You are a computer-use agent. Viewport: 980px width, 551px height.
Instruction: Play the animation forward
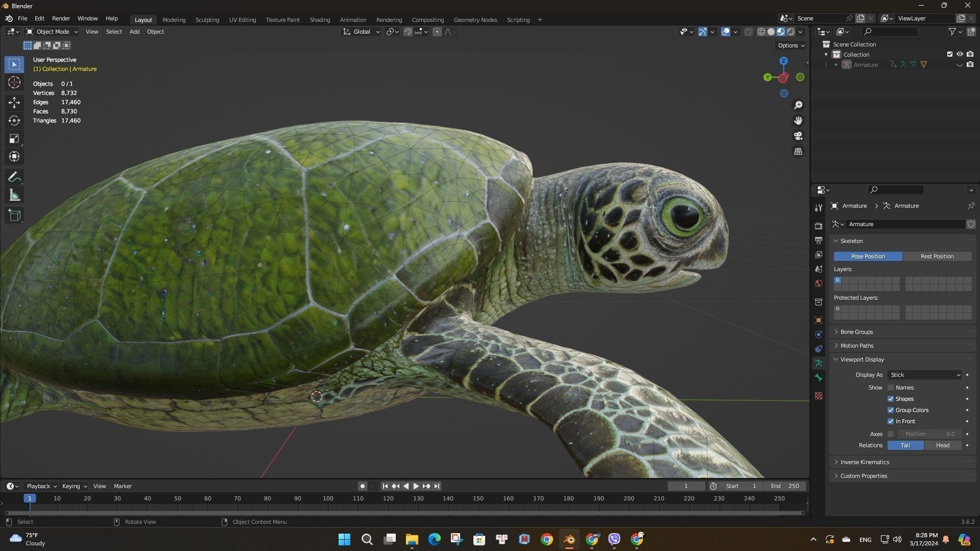coord(416,486)
